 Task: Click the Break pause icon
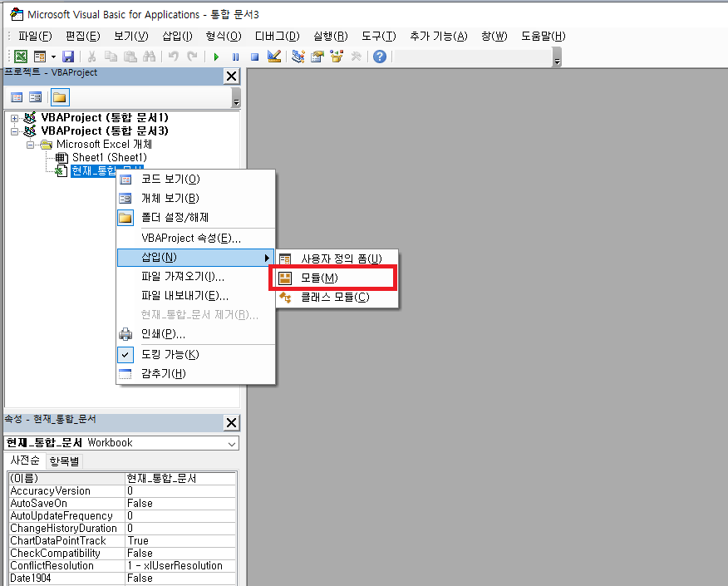coord(235,57)
